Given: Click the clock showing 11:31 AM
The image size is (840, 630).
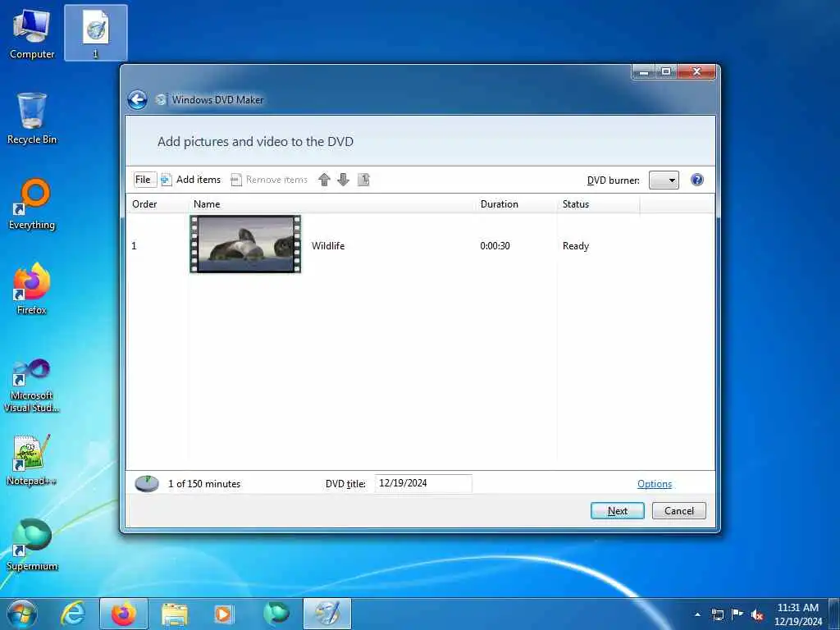Looking at the screenshot, I should [797, 614].
